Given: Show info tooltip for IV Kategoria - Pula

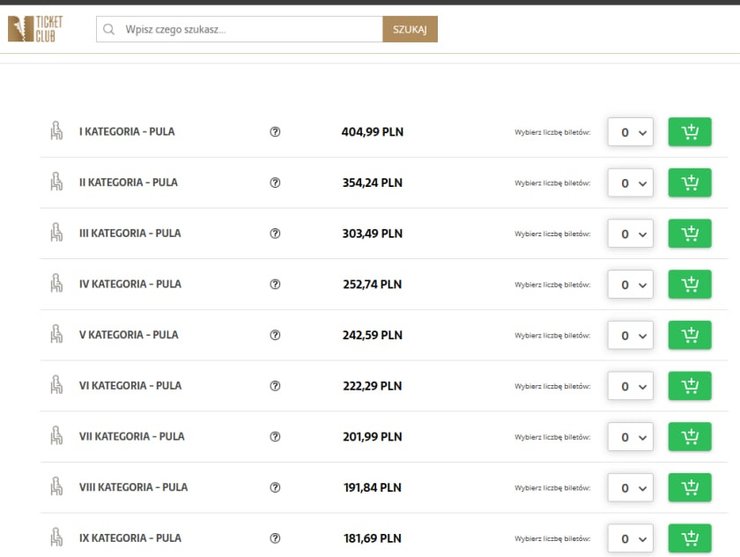Looking at the screenshot, I should tap(275, 285).
